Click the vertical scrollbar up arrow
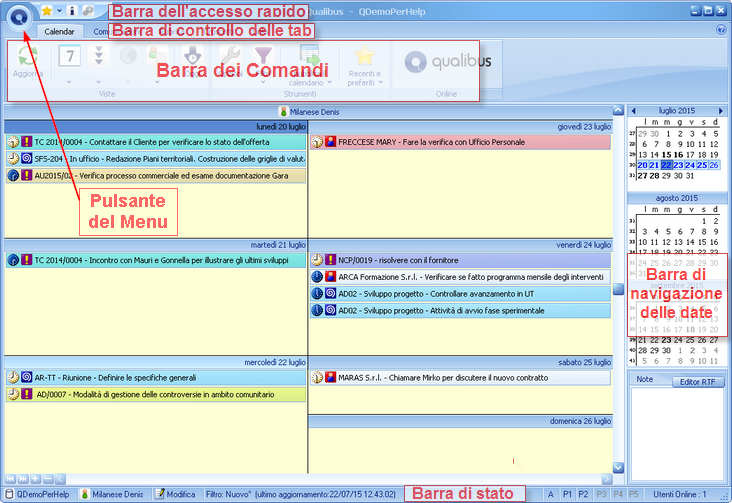Viewport: 732px width, 503px height. click(619, 111)
